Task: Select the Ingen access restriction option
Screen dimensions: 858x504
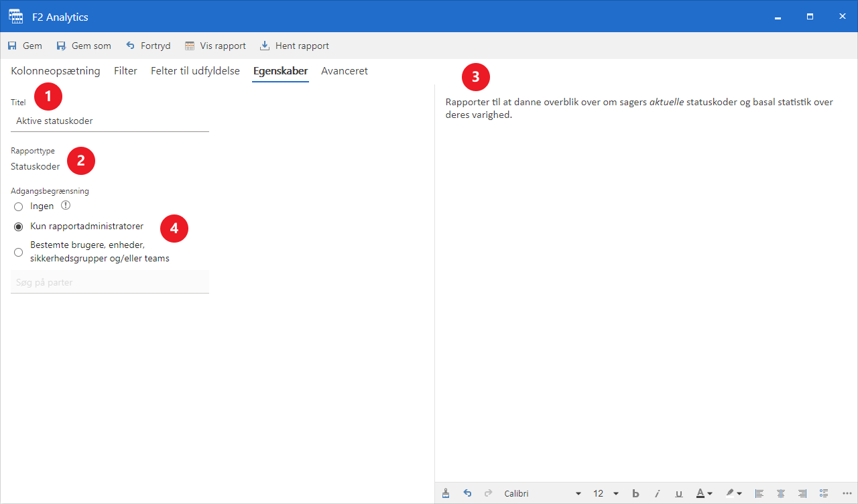Action: [x=19, y=206]
